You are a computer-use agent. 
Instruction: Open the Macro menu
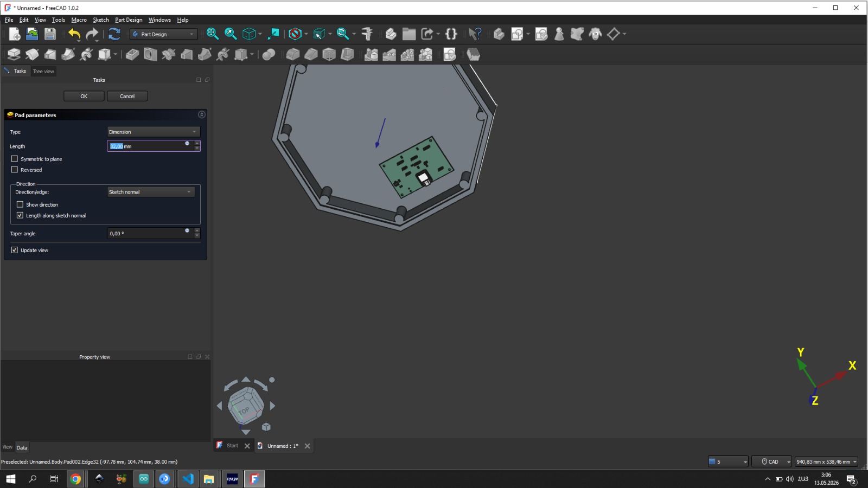[79, 20]
